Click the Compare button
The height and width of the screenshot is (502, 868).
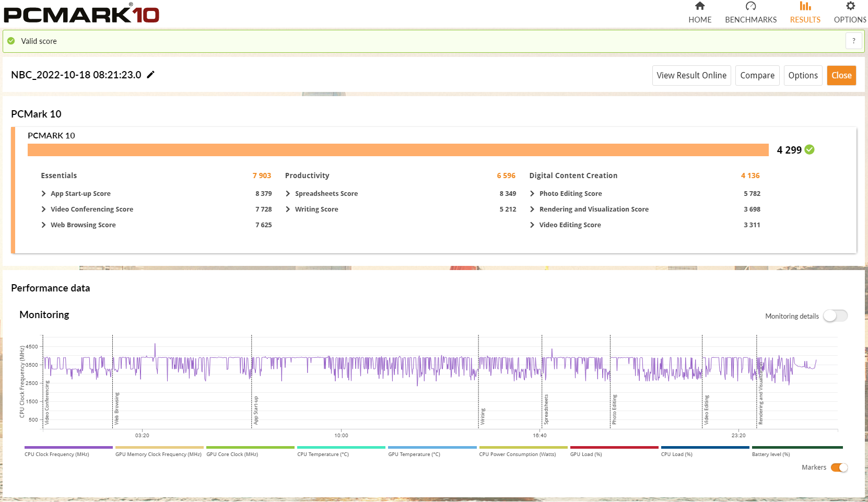coord(757,75)
